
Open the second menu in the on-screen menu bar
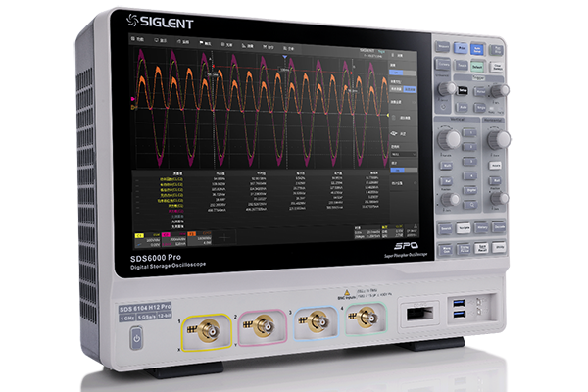tap(162, 41)
